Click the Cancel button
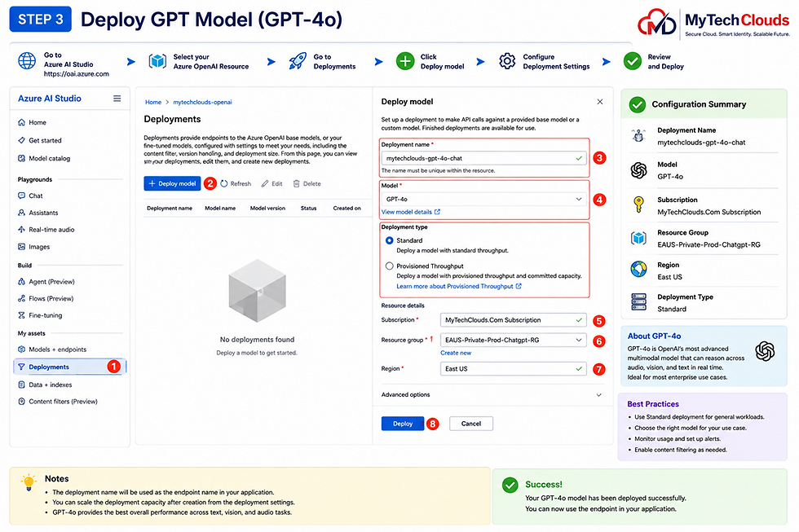 pyautogui.click(x=471, y=424)
